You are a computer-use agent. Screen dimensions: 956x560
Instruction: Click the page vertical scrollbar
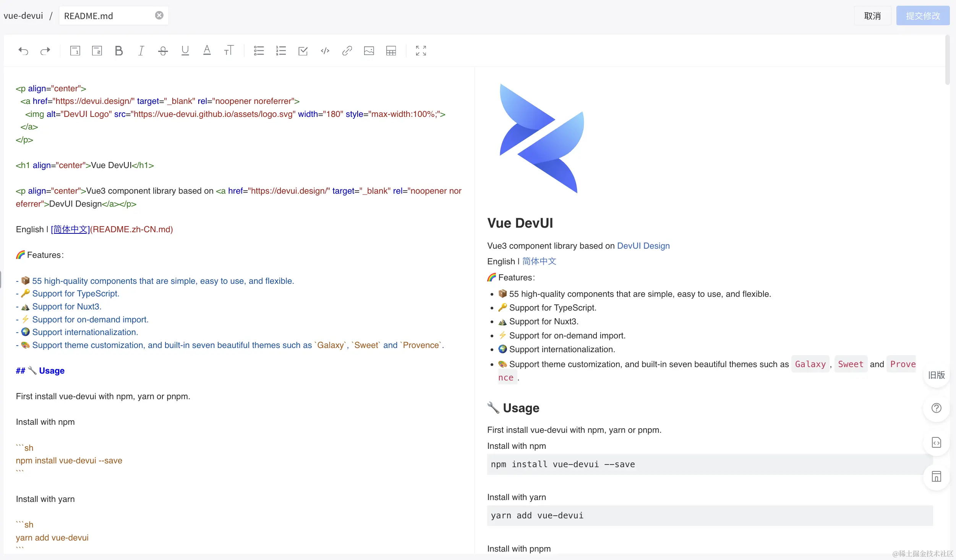pos(947,60)
